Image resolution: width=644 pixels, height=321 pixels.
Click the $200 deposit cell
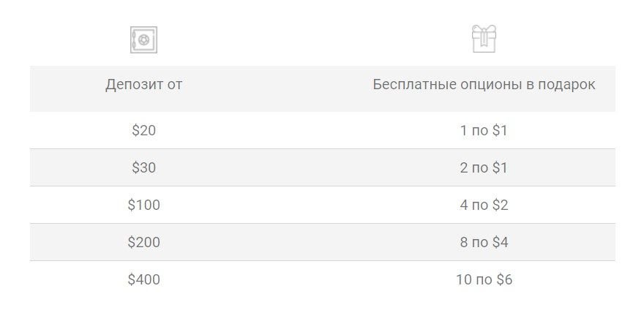point(143,242)
